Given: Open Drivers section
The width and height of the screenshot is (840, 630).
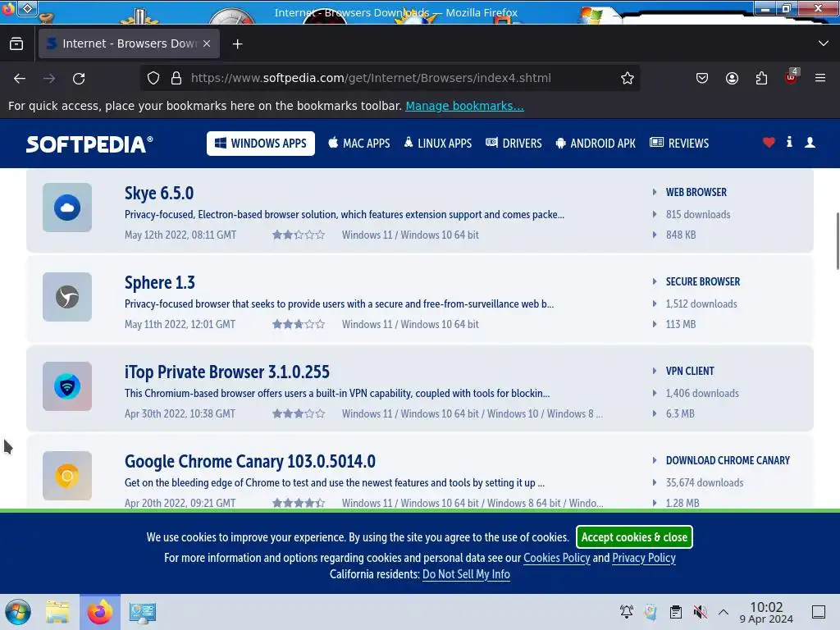Looking at the screenshot, I should tap(514, 144).
